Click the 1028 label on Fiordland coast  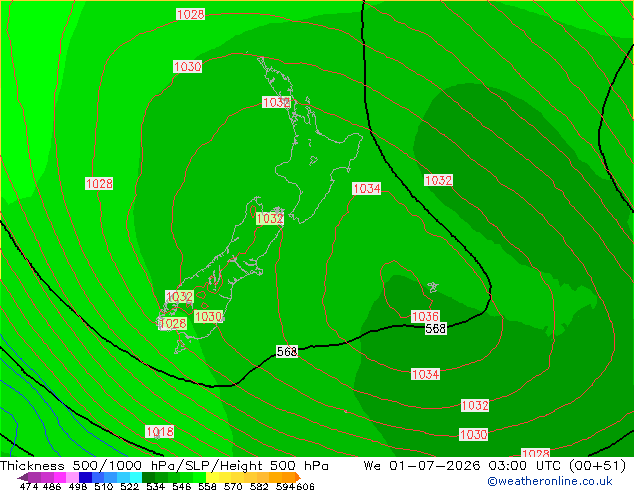tap(173, 323)
